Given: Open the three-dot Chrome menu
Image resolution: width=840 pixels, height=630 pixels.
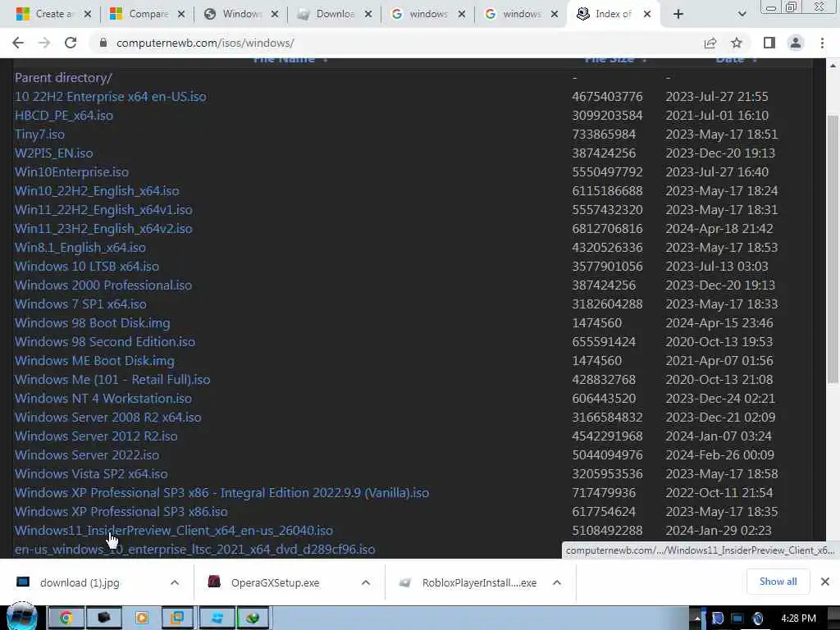Looking at the screenshot, I should (x=822, y=43).
